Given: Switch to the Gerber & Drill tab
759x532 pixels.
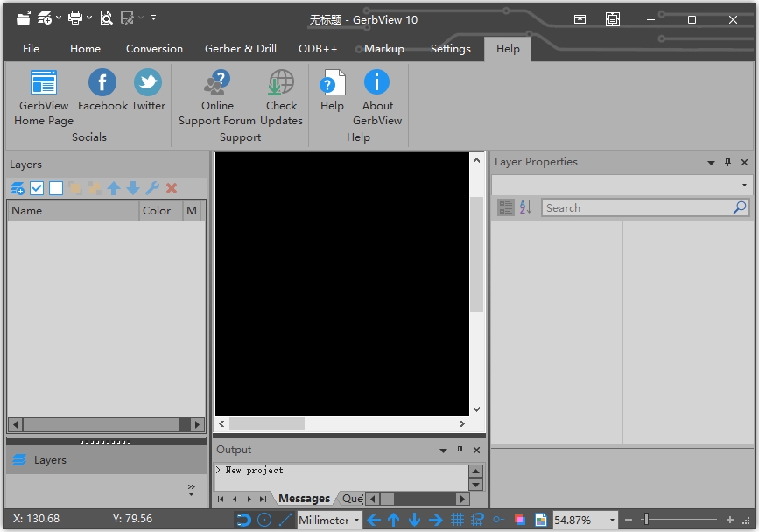Looking at the screenshot, I should [241, 49].
